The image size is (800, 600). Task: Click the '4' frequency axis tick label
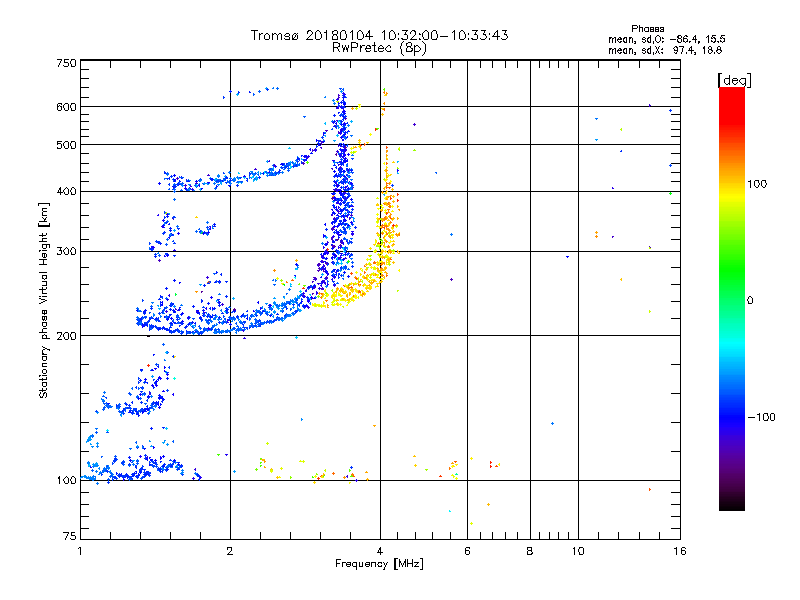[380, 551]
